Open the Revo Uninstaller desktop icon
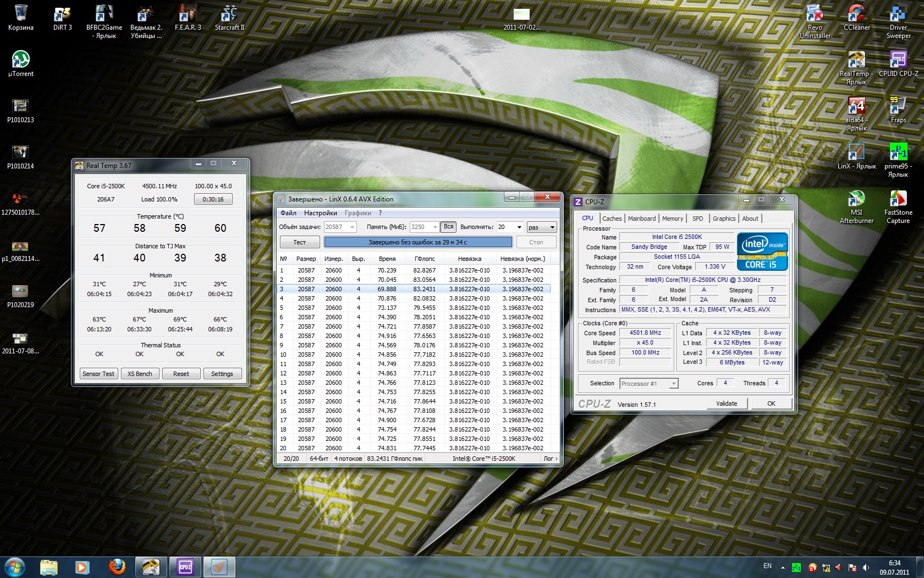This screenshot has height=578, width=924. point(815,21)
